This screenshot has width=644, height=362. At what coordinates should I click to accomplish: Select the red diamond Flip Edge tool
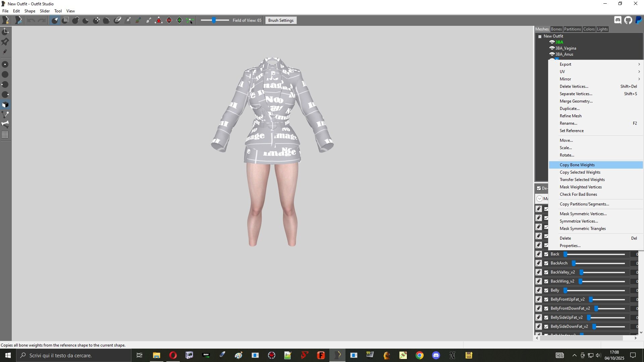pyautogui.click(x=169, y=20)
